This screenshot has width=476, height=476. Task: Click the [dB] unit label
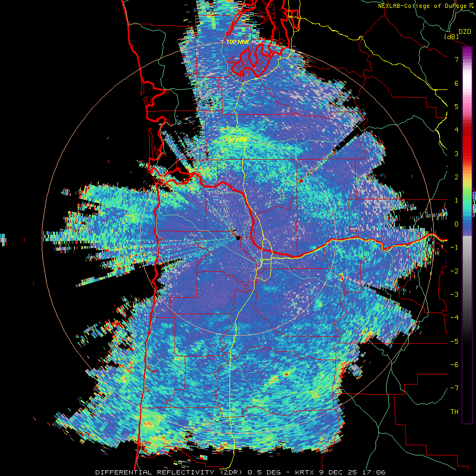click(x=452, y=36)
